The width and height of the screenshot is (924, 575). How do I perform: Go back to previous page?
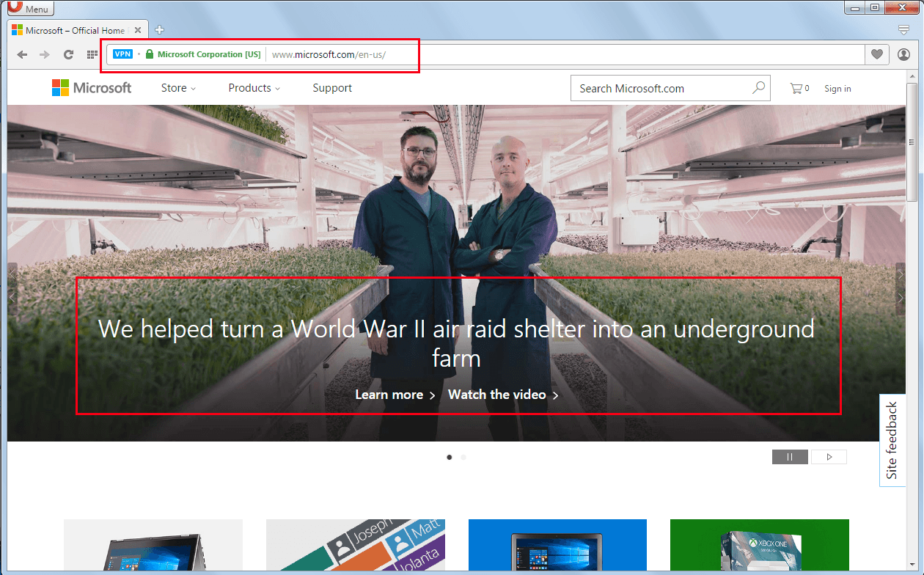point(23,54)
